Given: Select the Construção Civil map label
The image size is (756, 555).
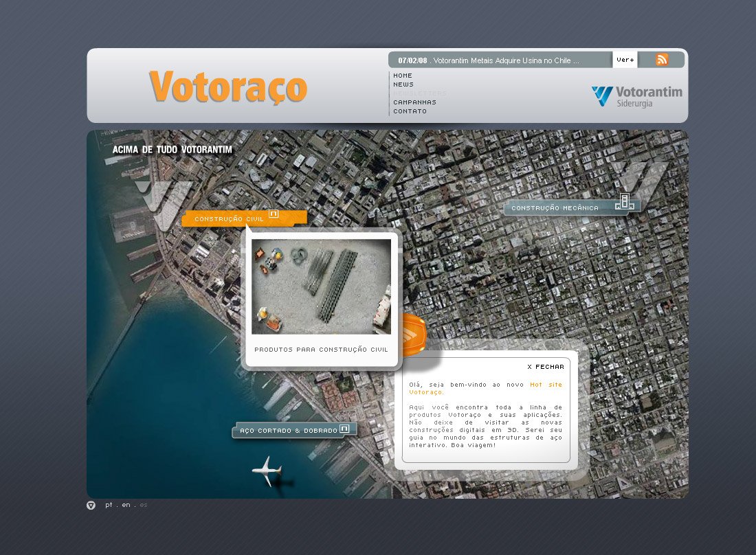Looking at the screenshot, I should (244, 218).
